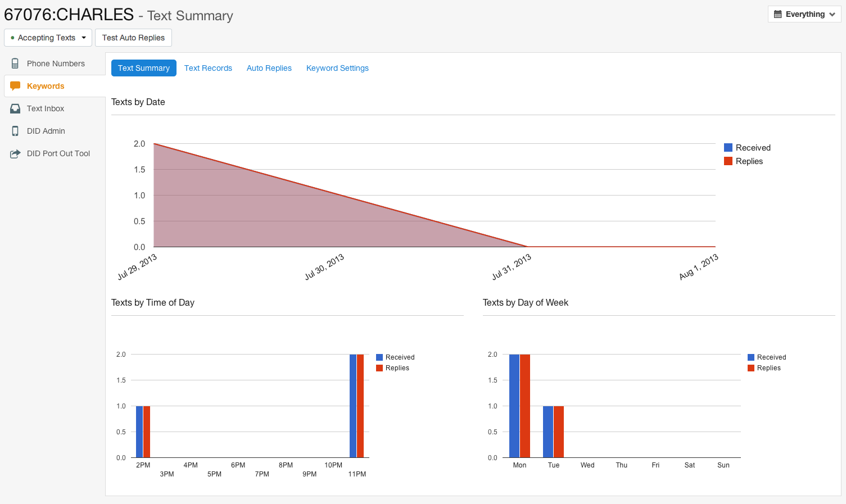
Task: Click the Text Inbox tray icon
Action: (15, 108)
